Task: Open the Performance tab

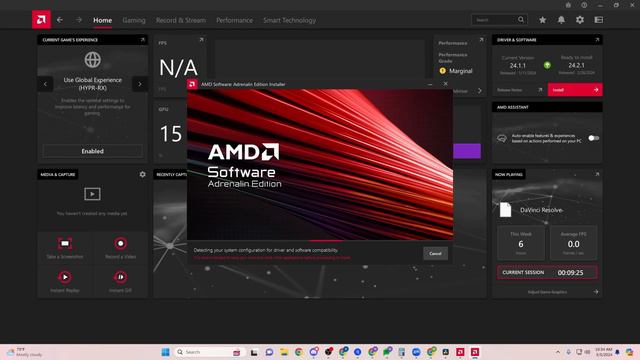Action: click(234, 20)
